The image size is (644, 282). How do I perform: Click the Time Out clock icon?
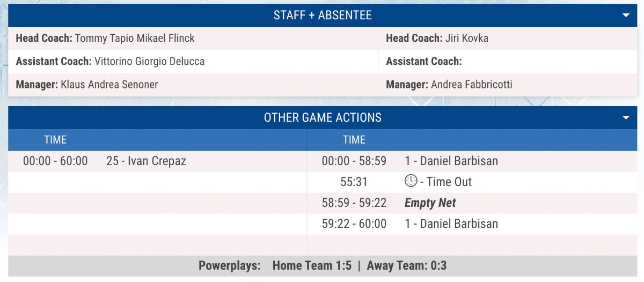tap(411, 181)
